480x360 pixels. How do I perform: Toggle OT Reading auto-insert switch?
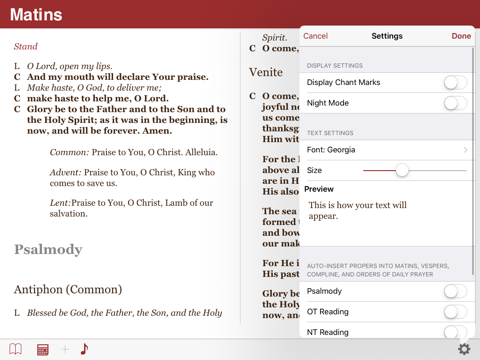coord(455,312)
